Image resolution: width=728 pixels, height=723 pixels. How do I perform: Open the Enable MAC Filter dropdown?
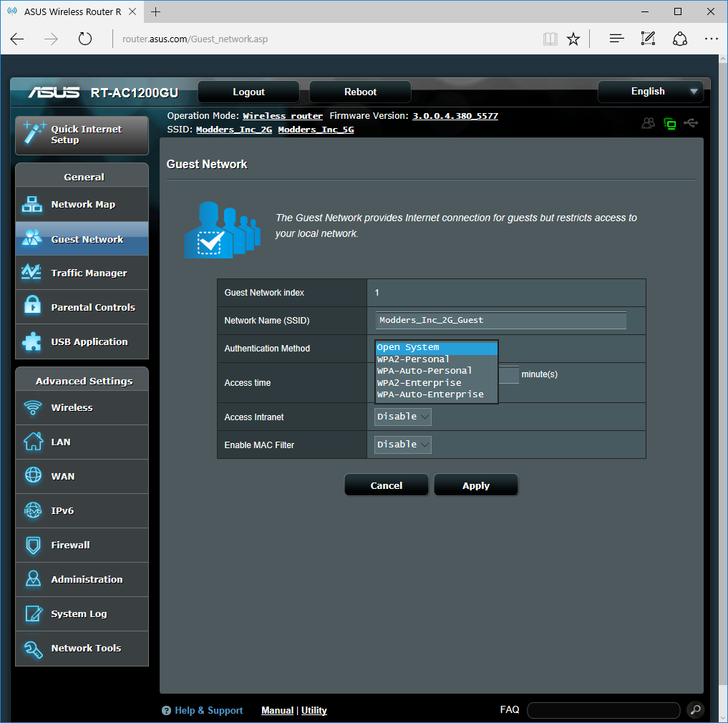(402, 445)
